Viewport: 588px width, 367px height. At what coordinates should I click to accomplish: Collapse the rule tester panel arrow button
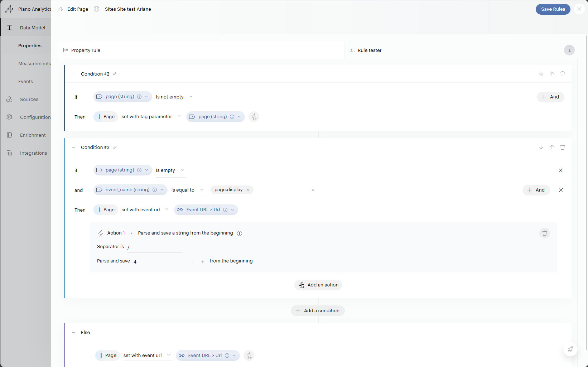click(569, 50)
